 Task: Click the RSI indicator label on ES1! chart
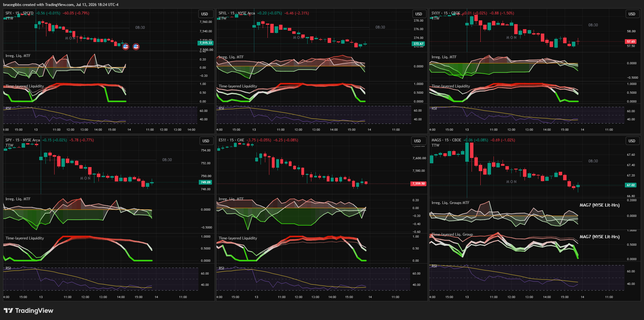point(221,268)
